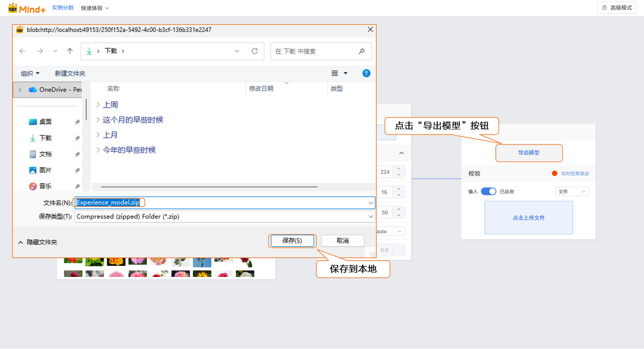This screenshot has width=644, height=349.
Task: Click the search magnifier icon
Action: tap(361, 51)
